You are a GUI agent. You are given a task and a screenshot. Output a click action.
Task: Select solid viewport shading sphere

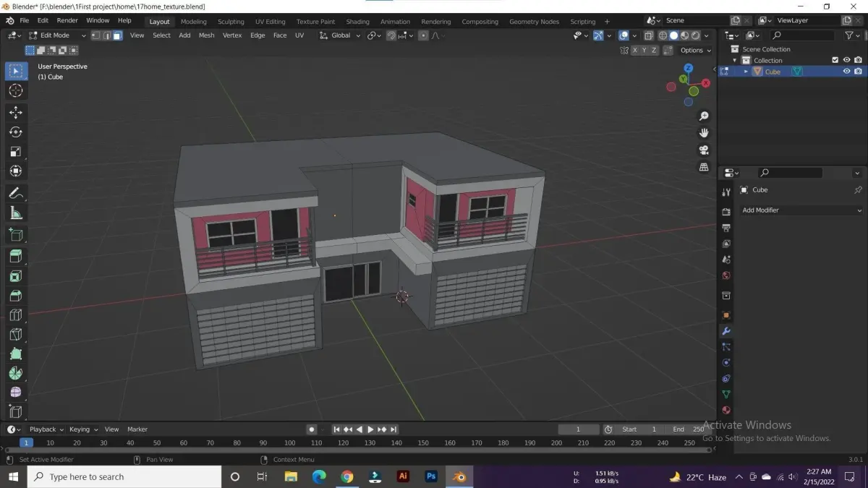(x=673, y=35)
